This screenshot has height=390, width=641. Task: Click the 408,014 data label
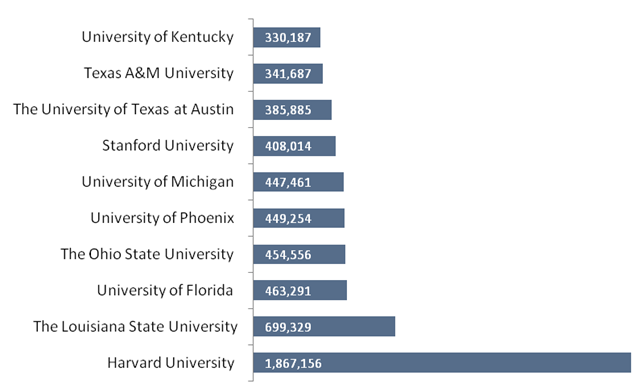coord(288,146)
